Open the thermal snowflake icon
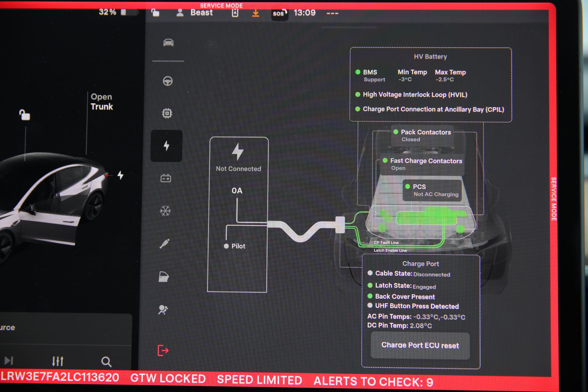 [x=165, y=211]
